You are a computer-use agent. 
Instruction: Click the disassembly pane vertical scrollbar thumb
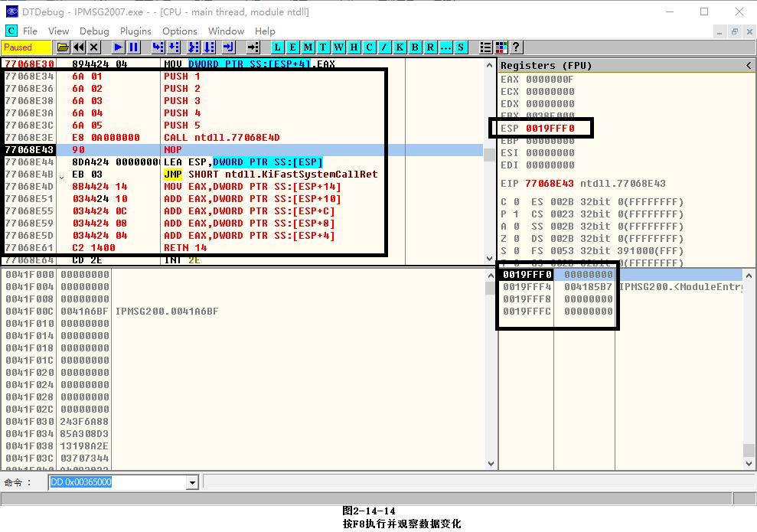click(489, 154)
